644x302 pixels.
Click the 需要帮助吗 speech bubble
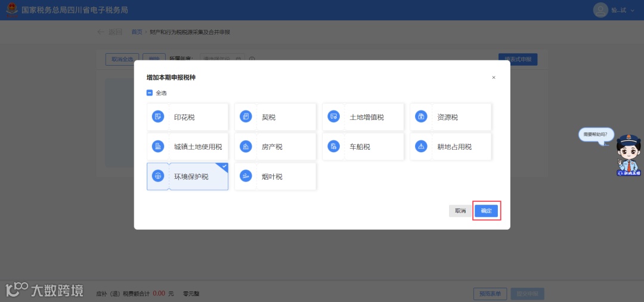coord(596,135)
